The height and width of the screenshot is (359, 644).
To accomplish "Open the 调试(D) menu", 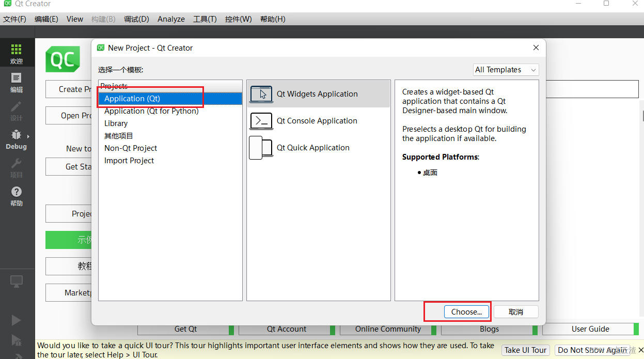I will [x=136, y=19].
